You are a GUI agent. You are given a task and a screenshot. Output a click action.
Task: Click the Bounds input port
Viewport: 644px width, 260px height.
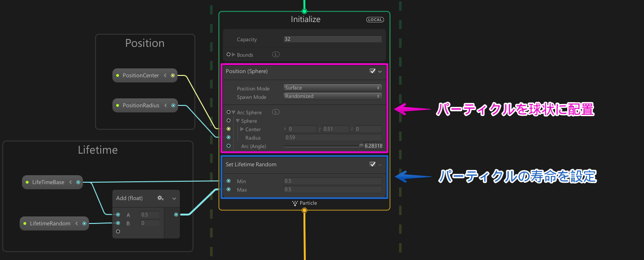click(229, 54)
